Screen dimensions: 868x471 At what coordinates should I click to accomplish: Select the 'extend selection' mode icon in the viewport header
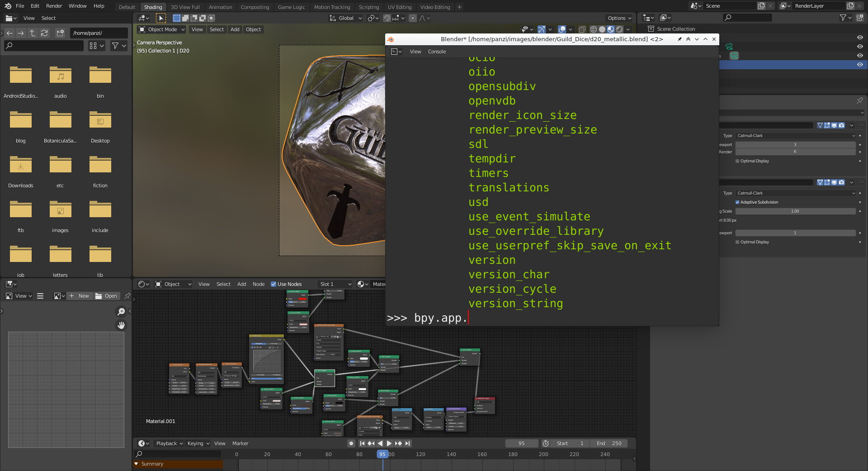pos(185,18)
